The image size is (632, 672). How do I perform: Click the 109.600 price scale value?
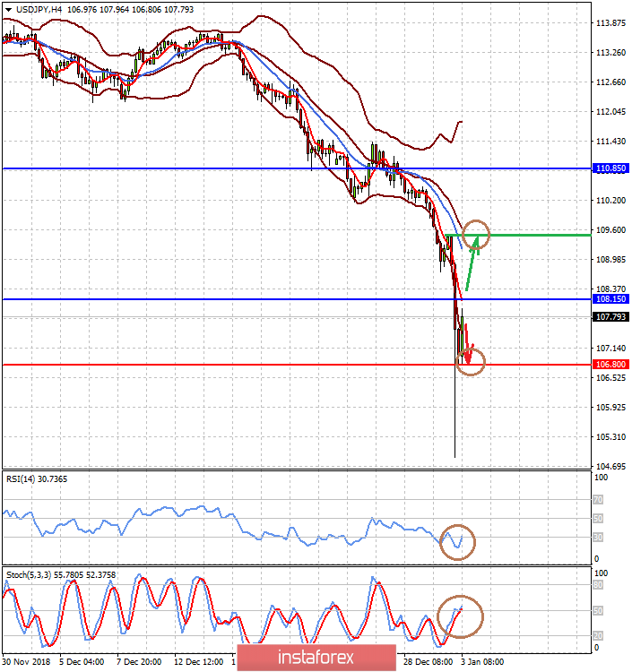(x=611, y=230)
